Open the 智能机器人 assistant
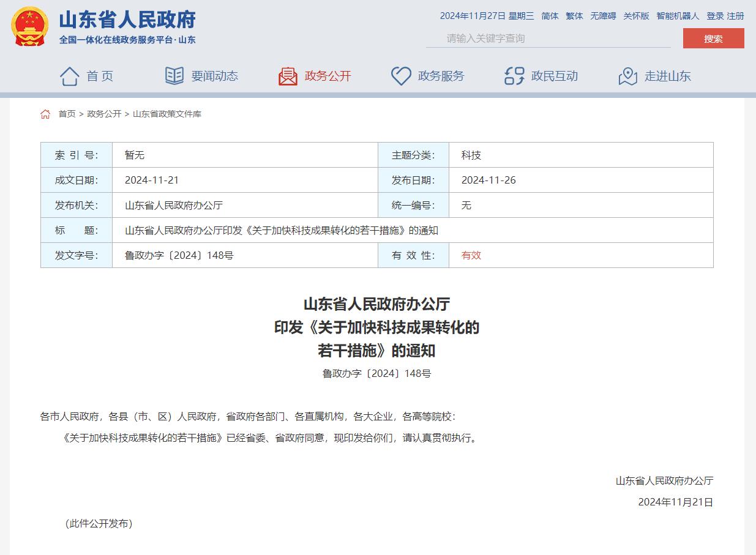The image size is (756, 555). pyautogui.click(x=678, y=16)
